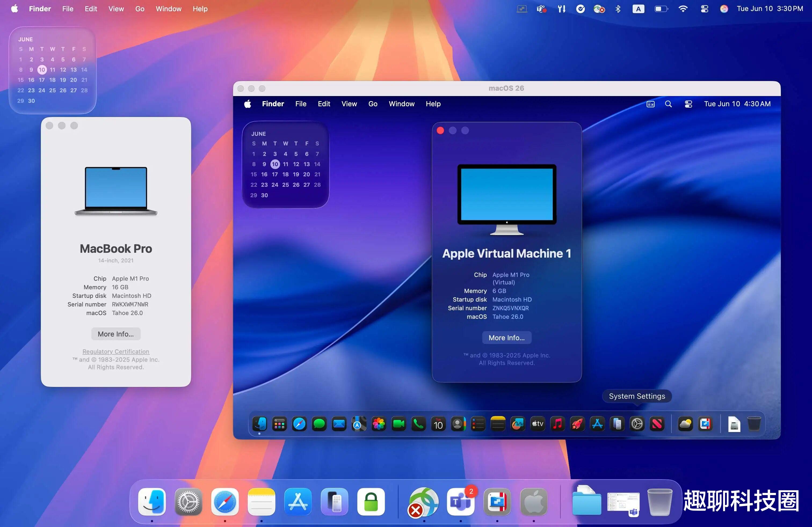This screenshot has height=527, width=812.
Task: Open Freeform in the VM Dock
Action: tap(517, 424)
